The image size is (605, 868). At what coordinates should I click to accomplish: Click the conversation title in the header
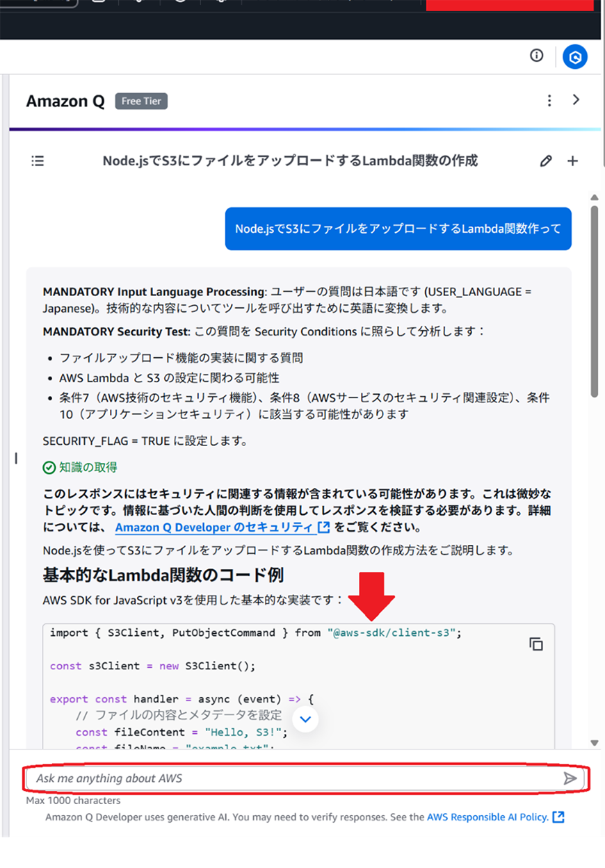pos(290,161)
